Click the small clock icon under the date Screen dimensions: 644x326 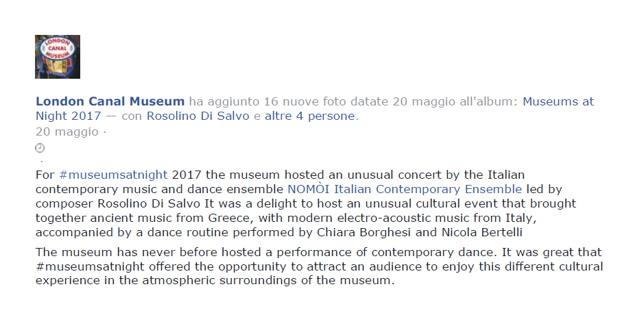click(40, 148)
